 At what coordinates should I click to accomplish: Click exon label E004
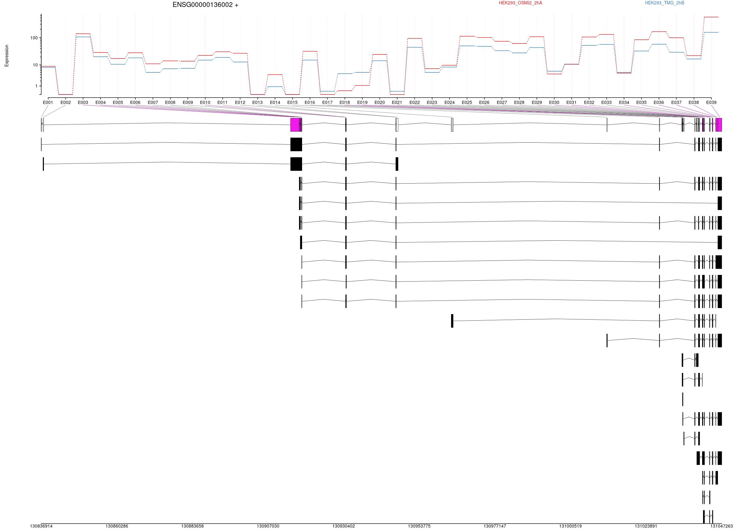coord(100,102)
